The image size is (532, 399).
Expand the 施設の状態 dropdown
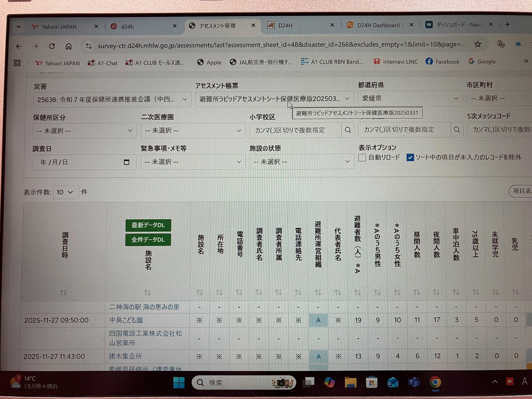(x=301, y=161)
